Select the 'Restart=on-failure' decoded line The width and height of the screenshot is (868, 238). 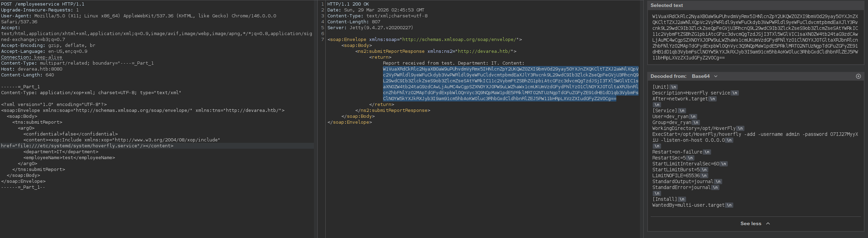tap(677, 152)
